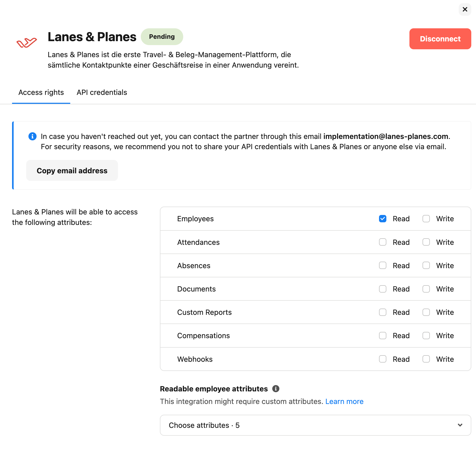Tick the Absences Write checkbox

426,265
